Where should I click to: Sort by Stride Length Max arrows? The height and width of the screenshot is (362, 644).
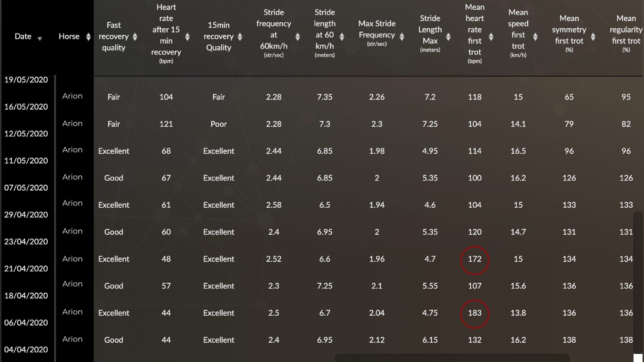pos(448,37)
